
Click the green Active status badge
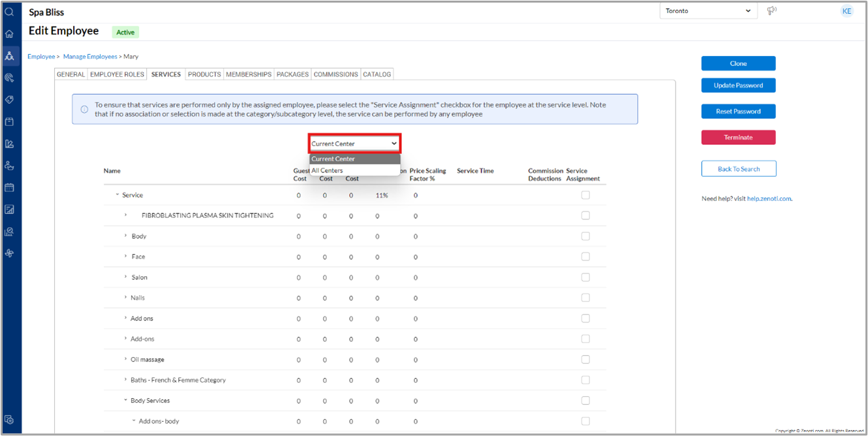pyautogui.click(x=125, y=32)
